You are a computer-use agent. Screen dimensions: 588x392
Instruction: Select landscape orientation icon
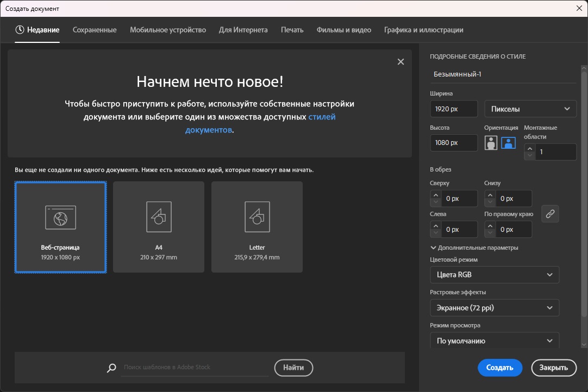pos(508,143)
